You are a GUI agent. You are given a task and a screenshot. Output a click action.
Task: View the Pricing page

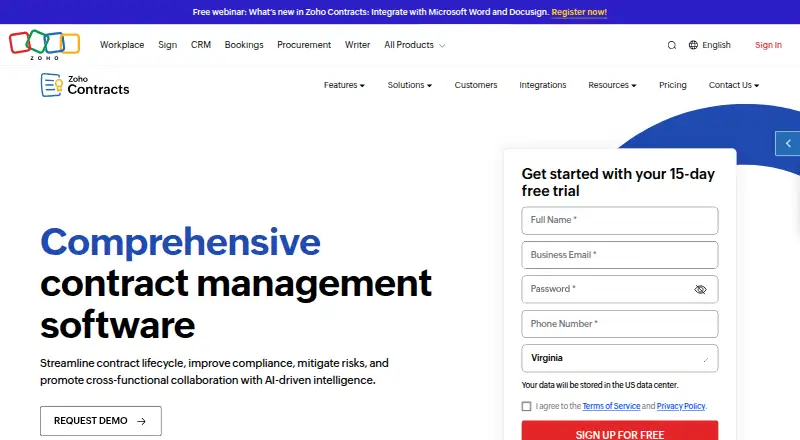point(672,85)
